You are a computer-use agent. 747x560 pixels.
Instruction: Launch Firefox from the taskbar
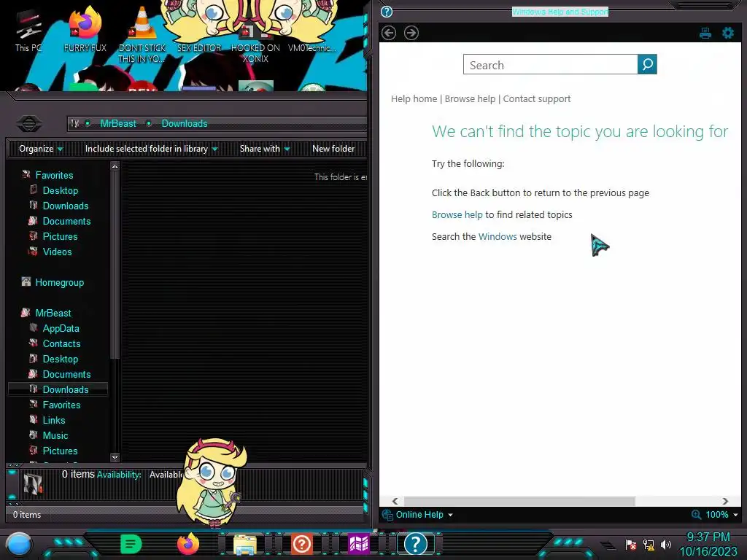tap(187, 544)
